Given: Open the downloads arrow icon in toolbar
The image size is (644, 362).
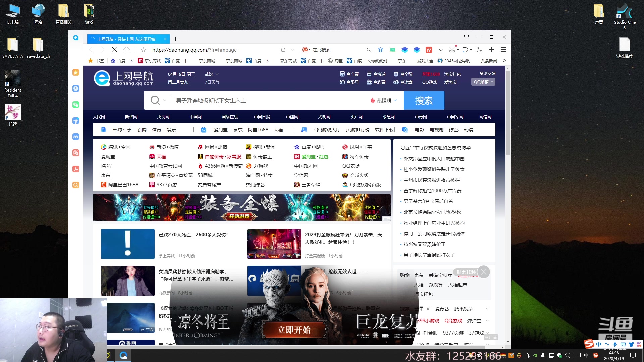Looking at the screenshot, I should 441,50.
